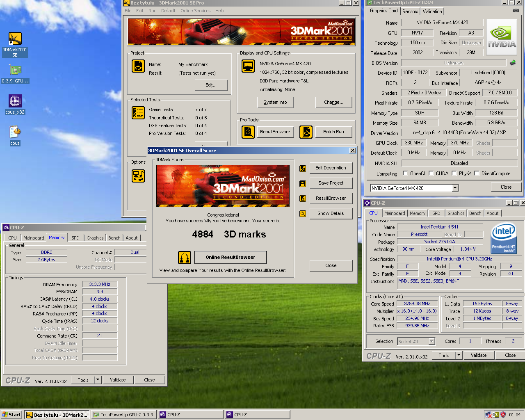Image resolution: width=525 pixels, height=420 pixels.
Task: Click the Edit... project button
Action: point(211,85)
